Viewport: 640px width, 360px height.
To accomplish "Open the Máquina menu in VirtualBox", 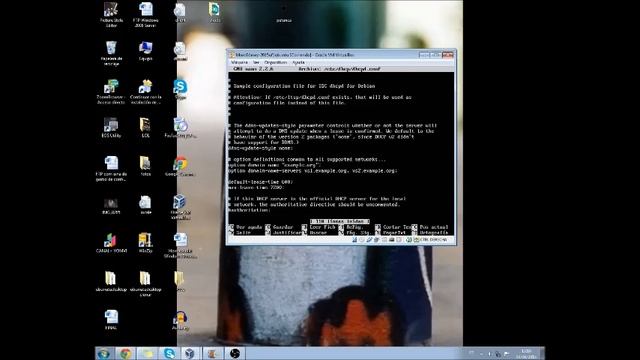I will tap(239, 62).
